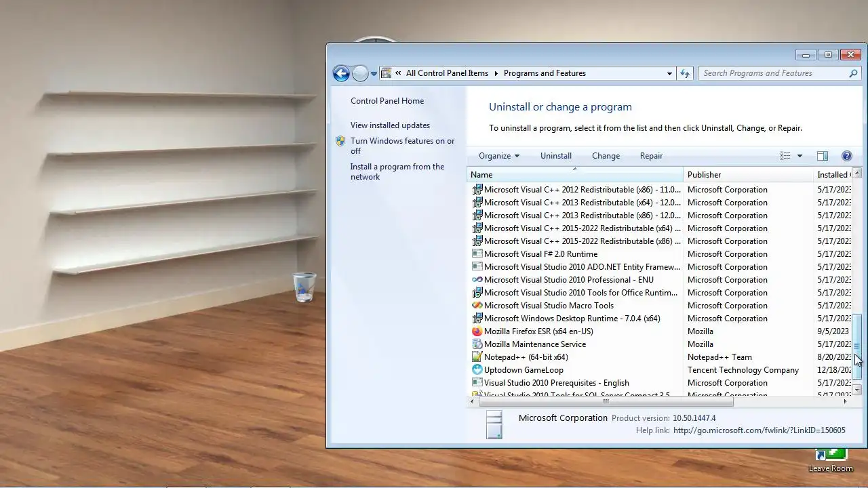Select Visual C++ 2012 Redistributable (x86) icon
This screenshot has width=868, height=488.
click(477, 190)
